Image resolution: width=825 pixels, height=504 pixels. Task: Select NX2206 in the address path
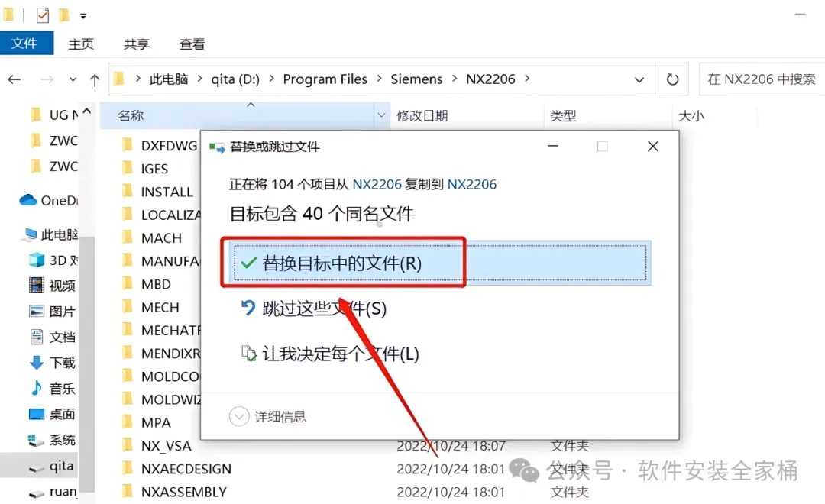[x=490, y=79]
